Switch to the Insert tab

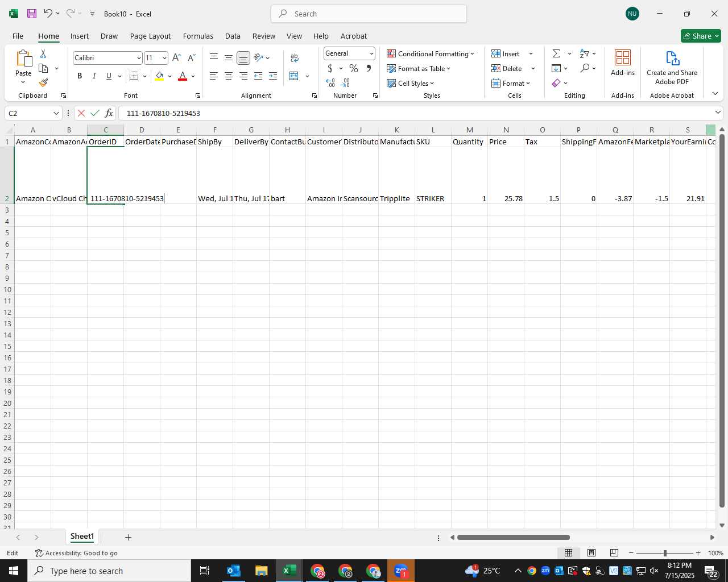coord(80,36)
